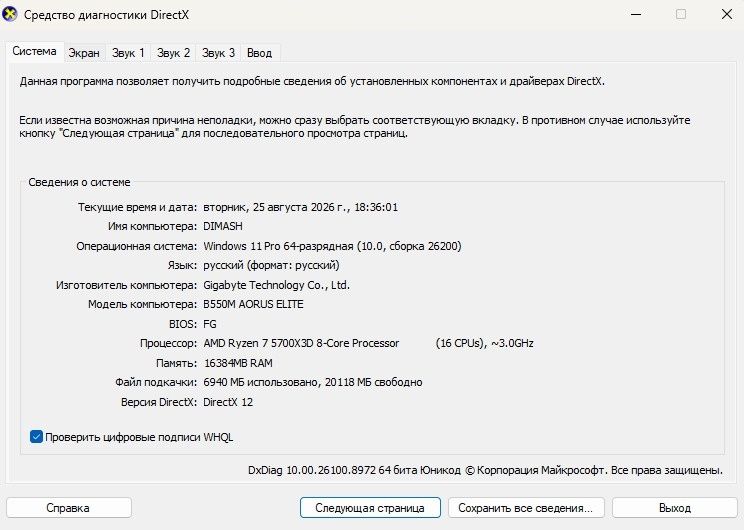Select the Звук 3 tab
The height and width of the screenshot is (530, 744).
tap(218, 53)
